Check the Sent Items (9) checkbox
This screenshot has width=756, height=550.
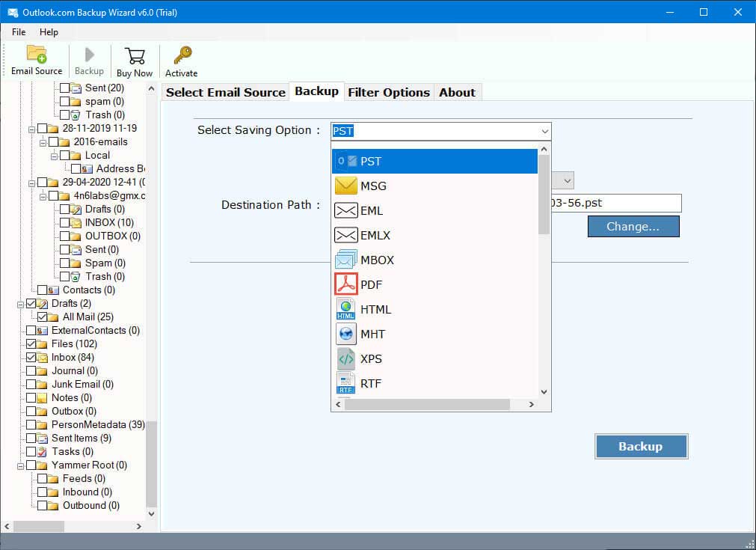(31, 439)
